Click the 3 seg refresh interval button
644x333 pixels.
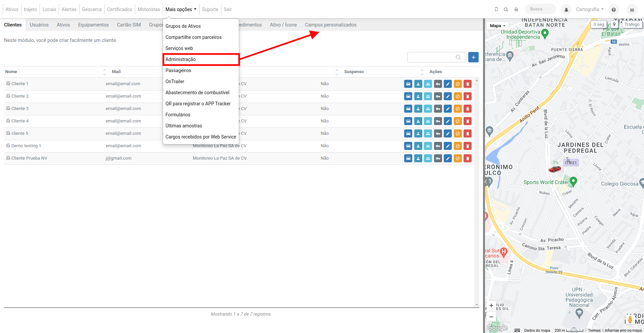(599, 24)
